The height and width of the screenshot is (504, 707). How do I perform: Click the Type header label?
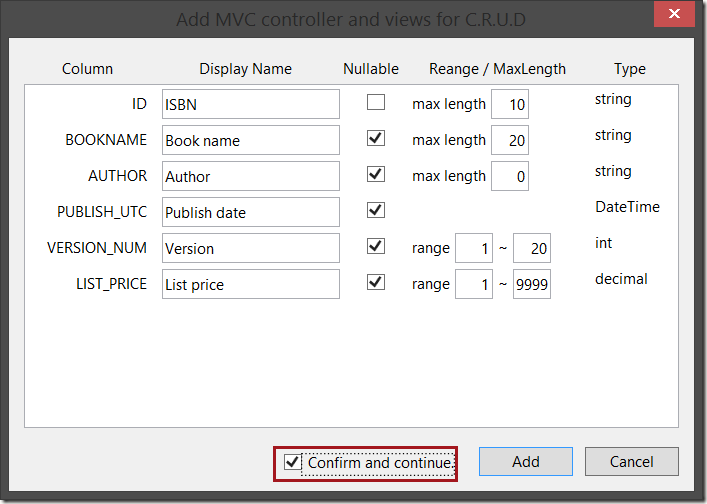click(x=630, y=69)
